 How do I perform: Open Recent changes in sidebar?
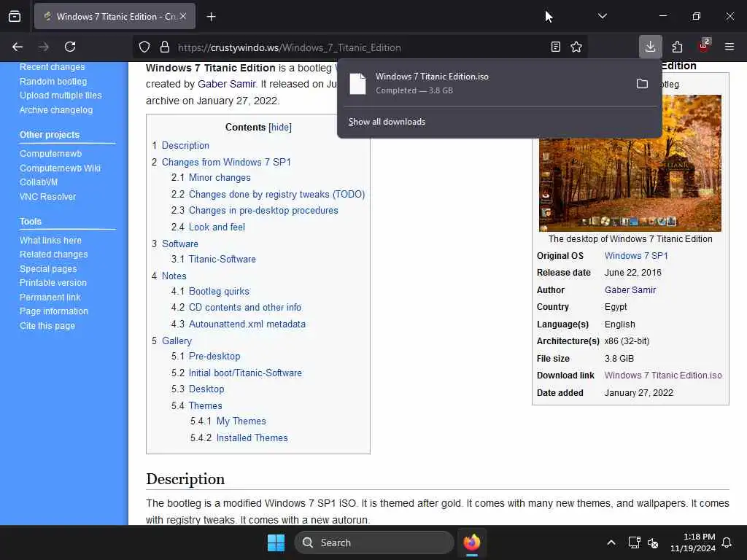tap(52, 67)
